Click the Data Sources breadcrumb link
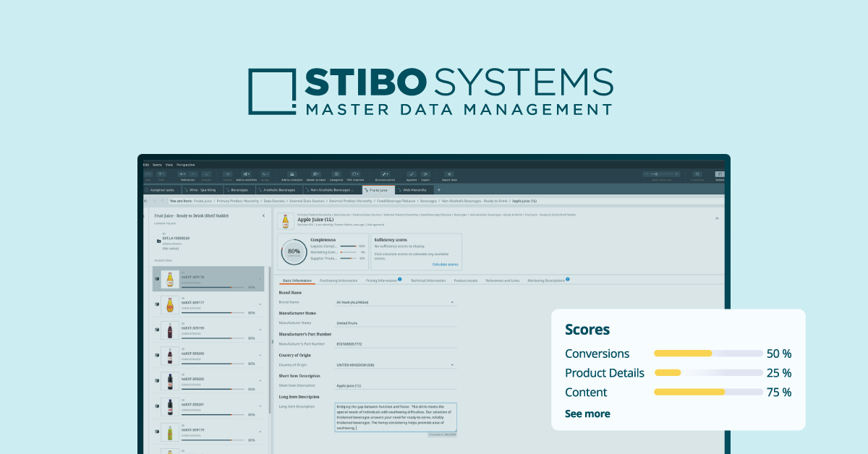Viewport: 868px width, 454px height. pyautogui.click(x=274, y=201)
